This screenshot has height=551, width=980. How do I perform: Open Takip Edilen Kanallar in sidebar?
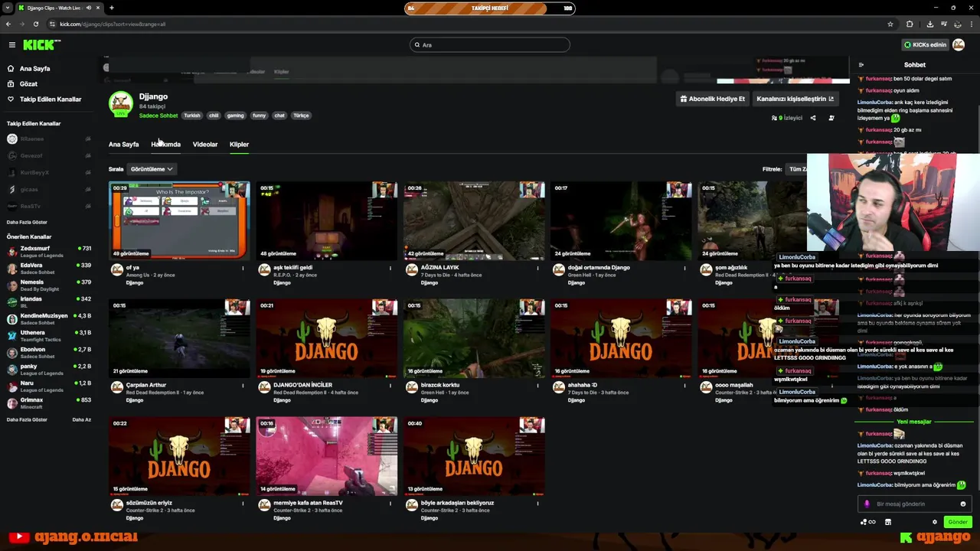point(49,99)
